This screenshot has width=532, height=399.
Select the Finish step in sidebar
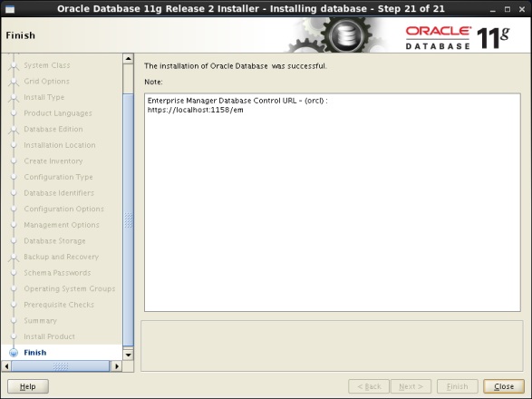35,353
